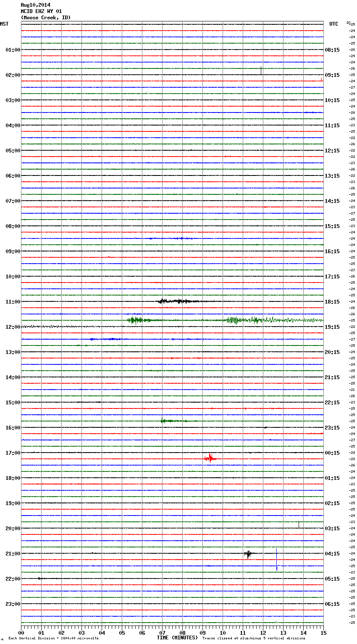Click the red seismic event after the 17:00 trace
This screenshot has width=357, height=644.
(210, 458)
